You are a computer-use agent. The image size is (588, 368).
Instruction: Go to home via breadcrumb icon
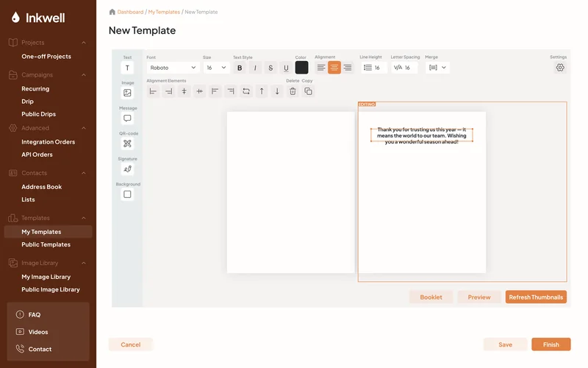pos(112,12)
